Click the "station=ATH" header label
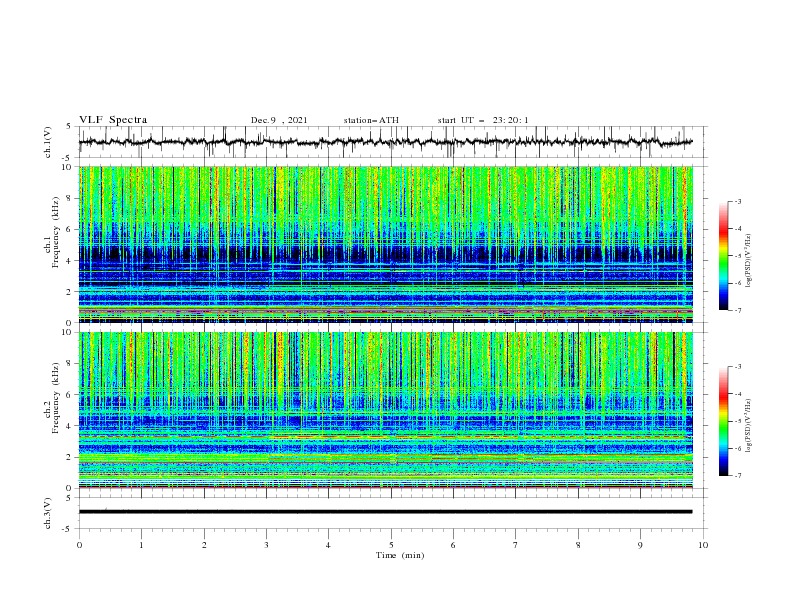The height and width of the screenshot is (612, 792). click(371, 120)
